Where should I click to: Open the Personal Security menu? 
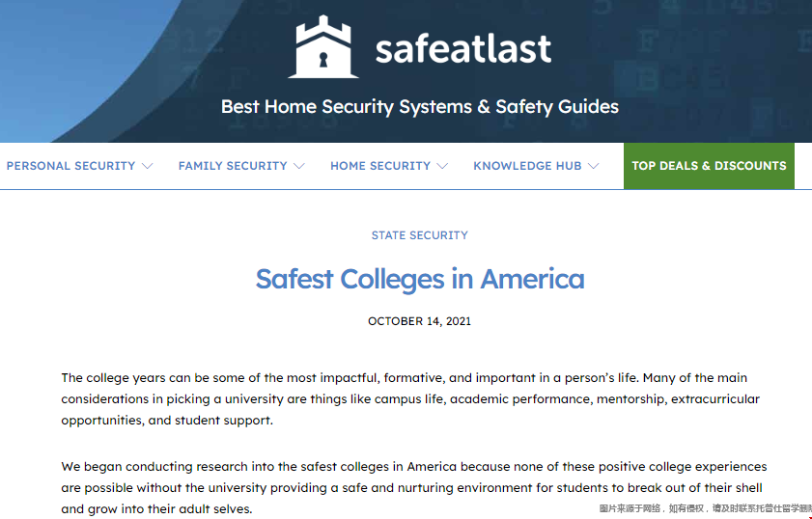click(x=70, y=166)
